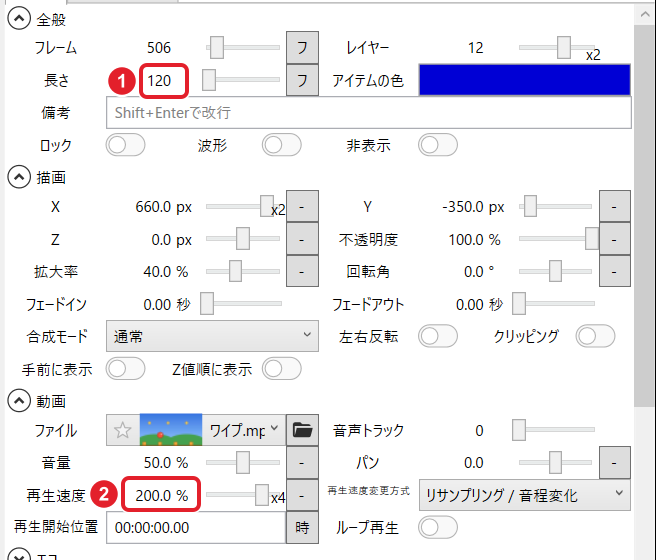The height and width of the screenshot is (560, 656).
Task: Click the フレーム value 506
Action: (x=159, y=48)
